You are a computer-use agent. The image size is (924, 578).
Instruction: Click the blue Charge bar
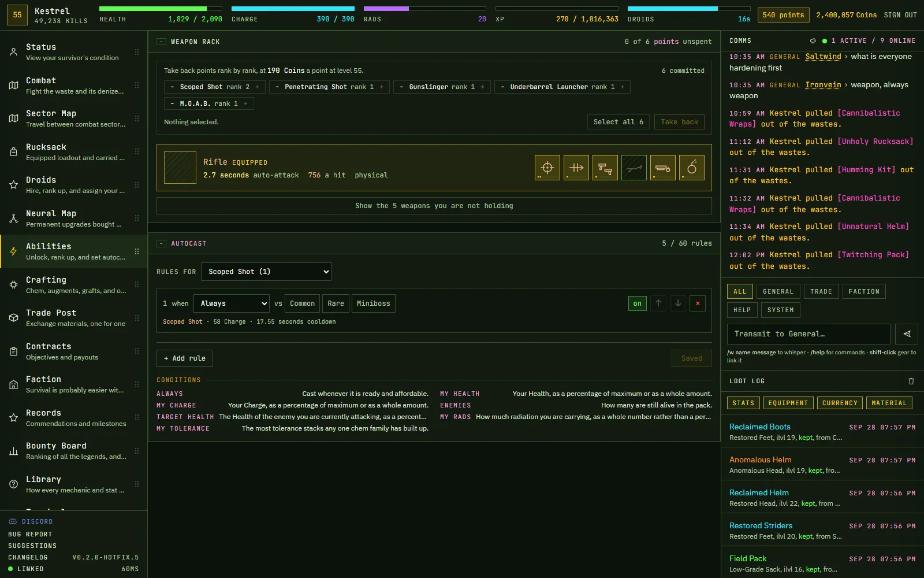coord(293,9)
